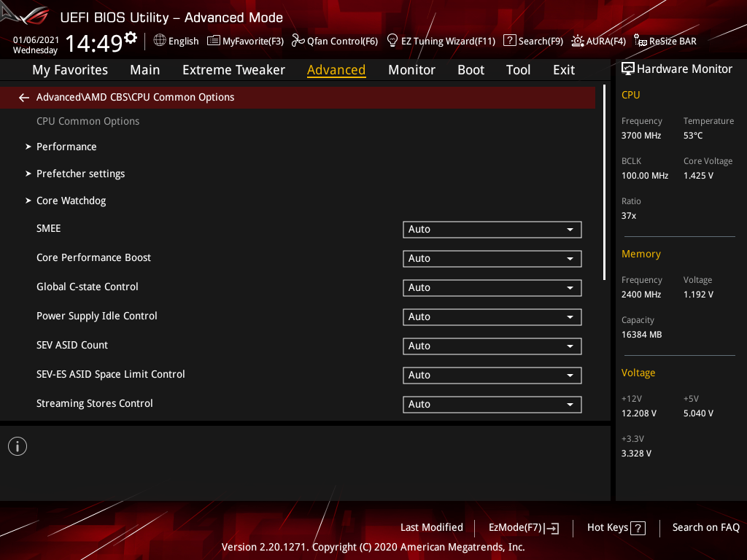Open the Core Performance Boost dropdown

point(492,259)
